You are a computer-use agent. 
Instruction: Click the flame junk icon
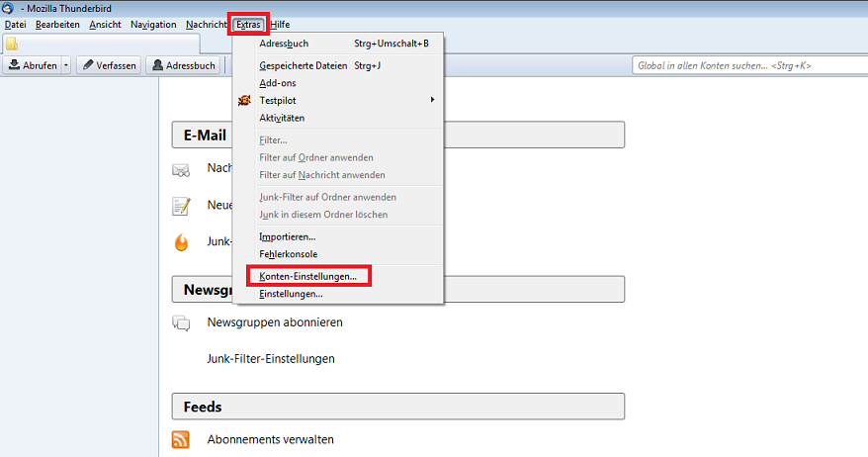[181, 242]
